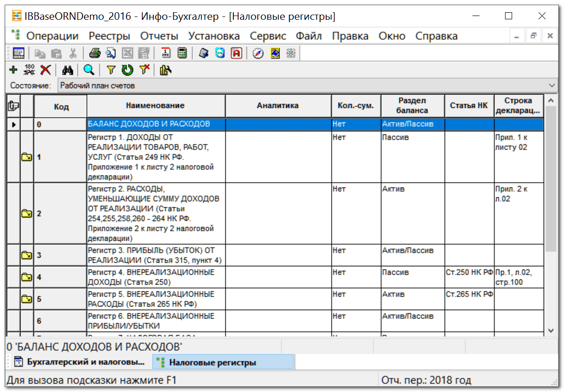Restore the inner document window
The image size is (564, 392).
533,35
